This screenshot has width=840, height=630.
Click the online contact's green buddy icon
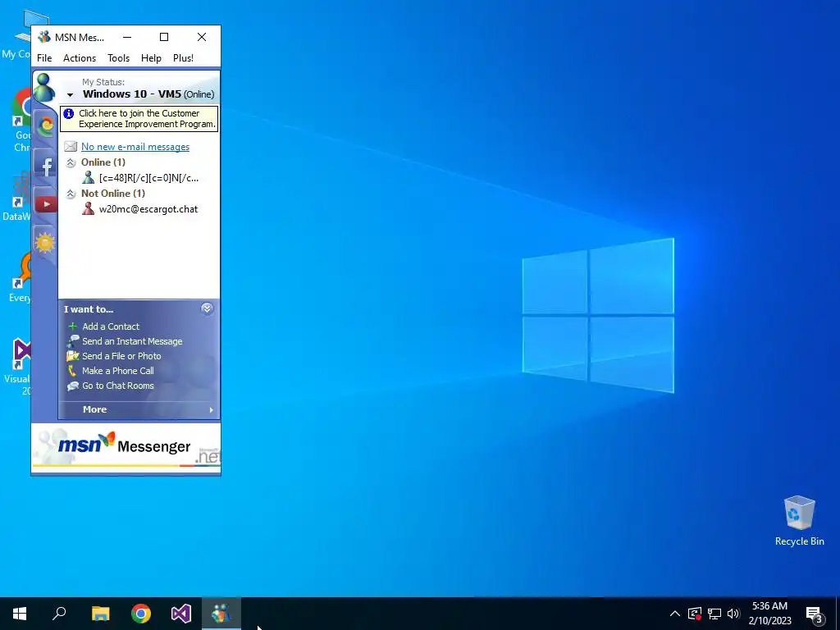(89, 177)
